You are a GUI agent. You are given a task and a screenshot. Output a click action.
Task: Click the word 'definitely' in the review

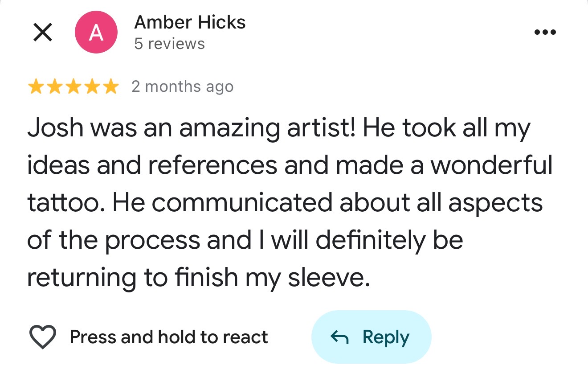[x=370, y=240]
